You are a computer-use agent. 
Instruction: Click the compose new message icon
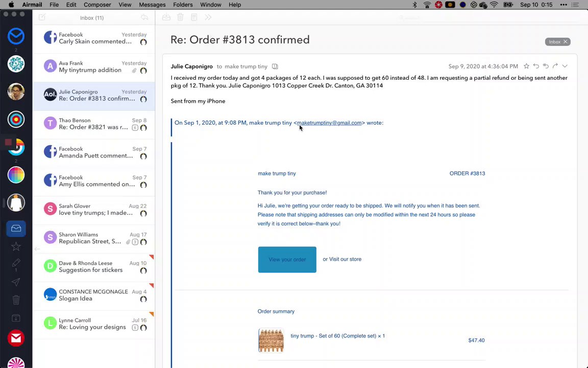click(42, 17)
